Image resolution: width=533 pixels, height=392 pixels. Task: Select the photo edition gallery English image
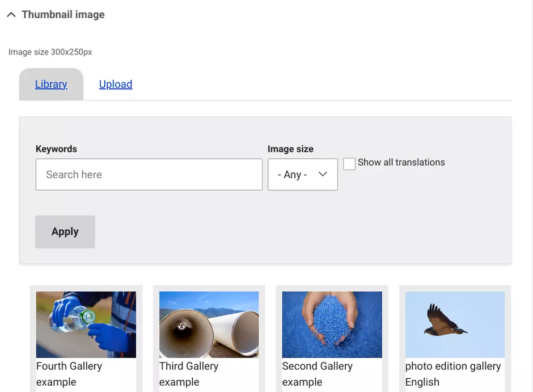pyautogui.click(x=454, y=324)
